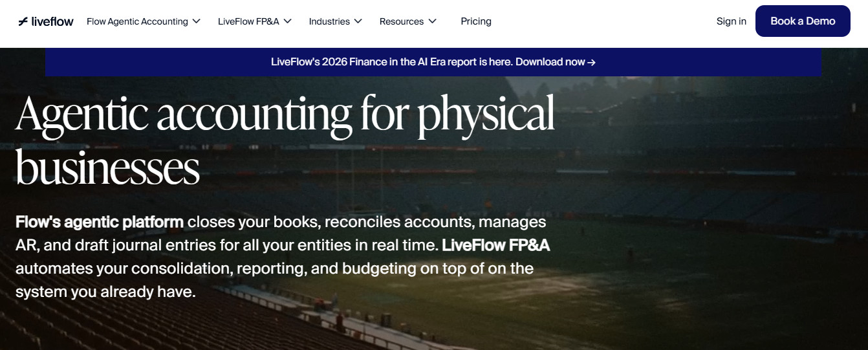Click the Book a Demo button

803,21
